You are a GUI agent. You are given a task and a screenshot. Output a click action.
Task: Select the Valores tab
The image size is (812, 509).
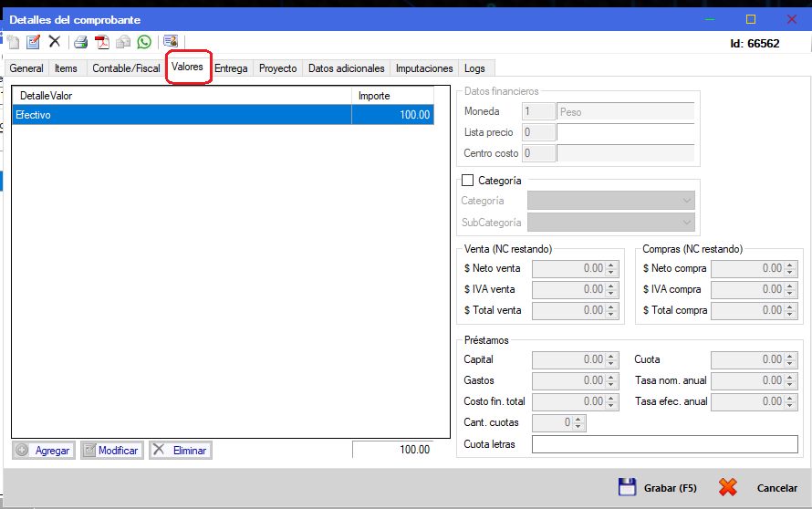[187, 67]
